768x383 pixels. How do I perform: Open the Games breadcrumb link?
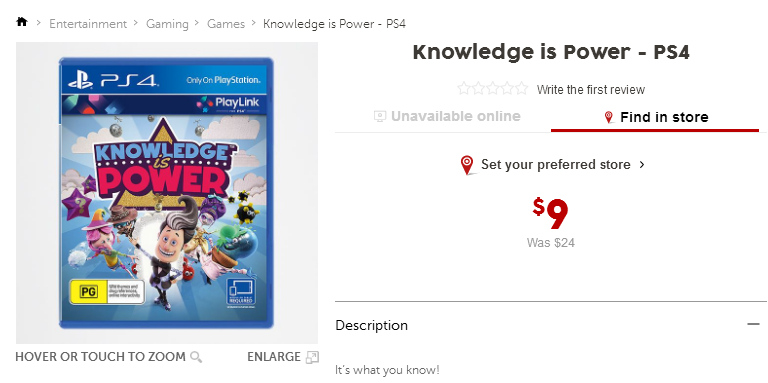(x=226, y=24)
